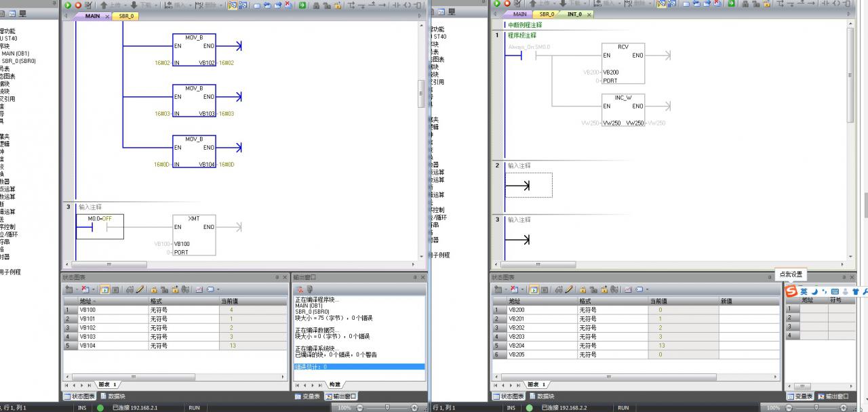
Task: Switch to MAIN tab in right window
Action: tap(519, 14)
